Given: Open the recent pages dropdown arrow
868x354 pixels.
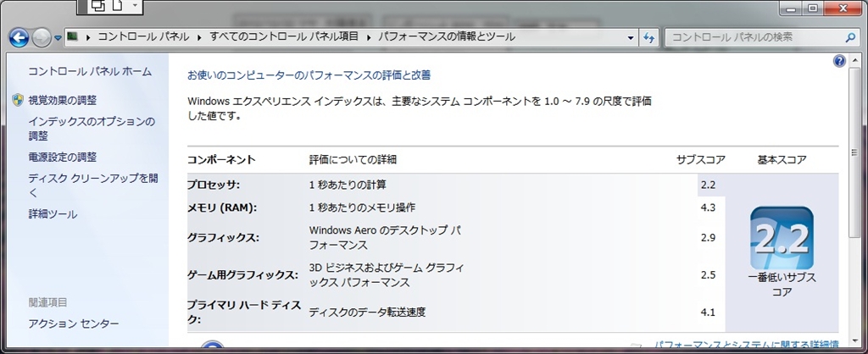Looking at the screenshot, I should [x=58, y=38].
